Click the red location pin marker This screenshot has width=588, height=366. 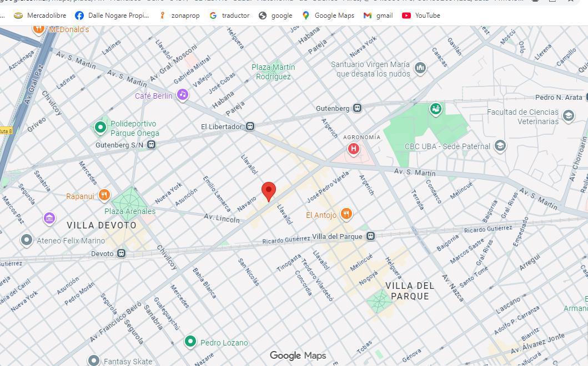[x=269, y=191]
